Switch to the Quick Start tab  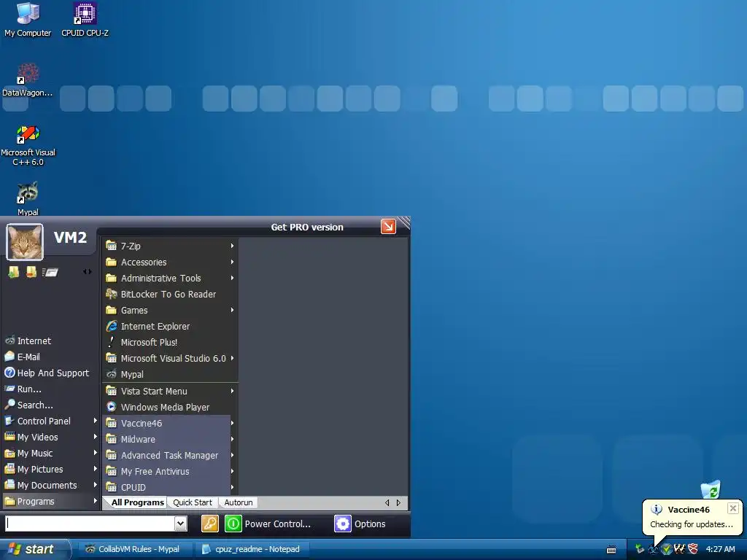tap(193, 502)
